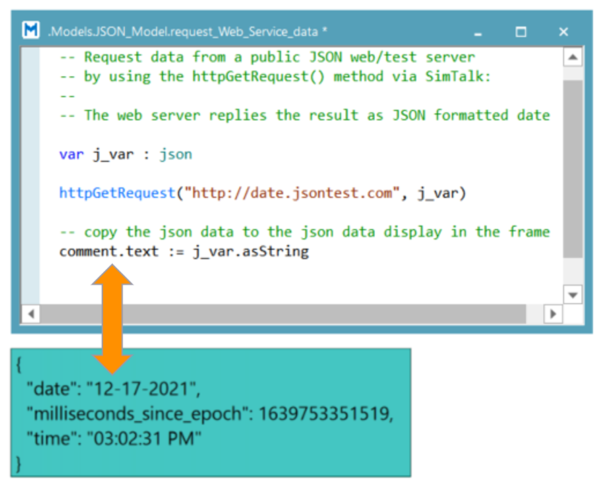Close the request_Web_Service_data window
The width and height of the screenshot is (600, 487).
(563, 32)
